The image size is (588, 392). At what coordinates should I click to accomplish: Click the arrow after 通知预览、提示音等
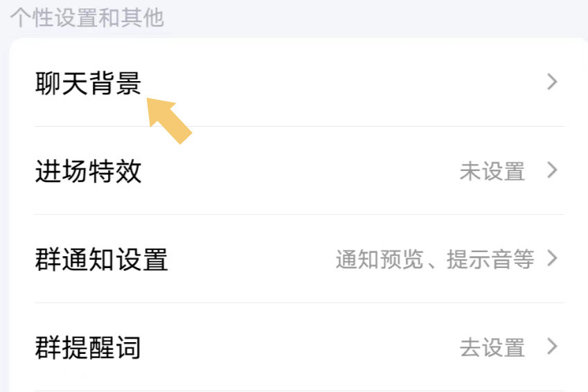click(552, 259)
